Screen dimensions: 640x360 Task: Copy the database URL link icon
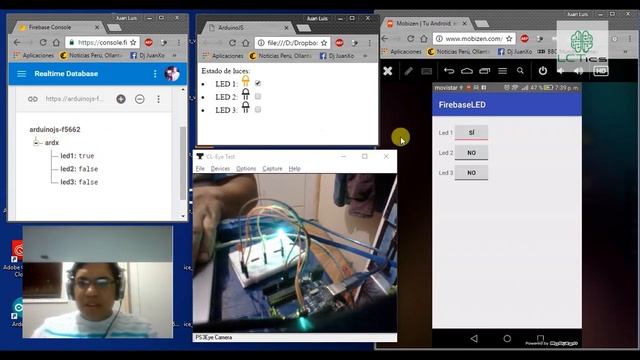click(x=33, y=99)
